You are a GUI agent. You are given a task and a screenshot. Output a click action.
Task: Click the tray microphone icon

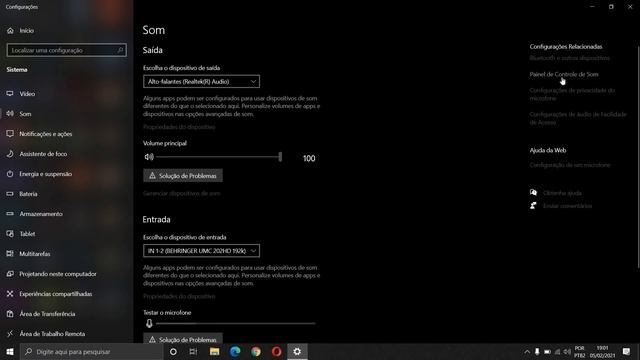pos(537,352)
